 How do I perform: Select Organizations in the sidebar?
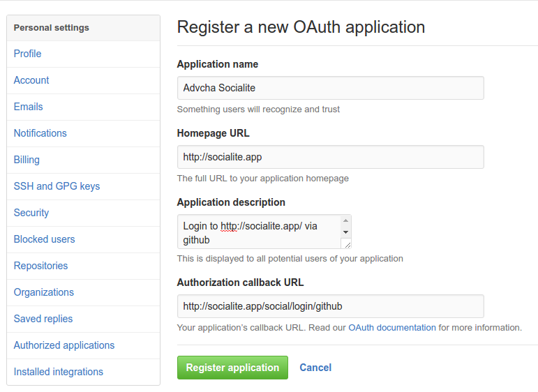pyautogui.click(x=44, y=292)
